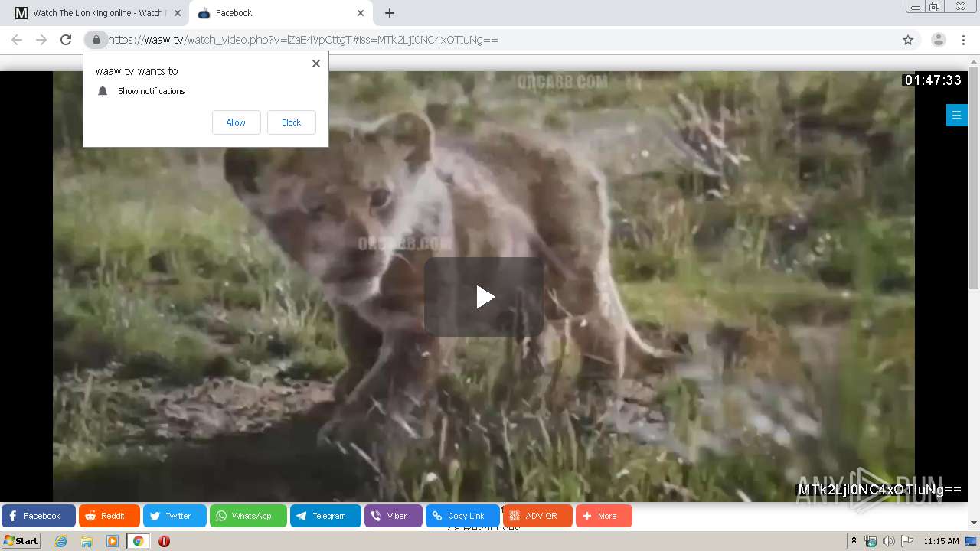
Task: Share via Telegram
Action: click(x=325, y=516)
